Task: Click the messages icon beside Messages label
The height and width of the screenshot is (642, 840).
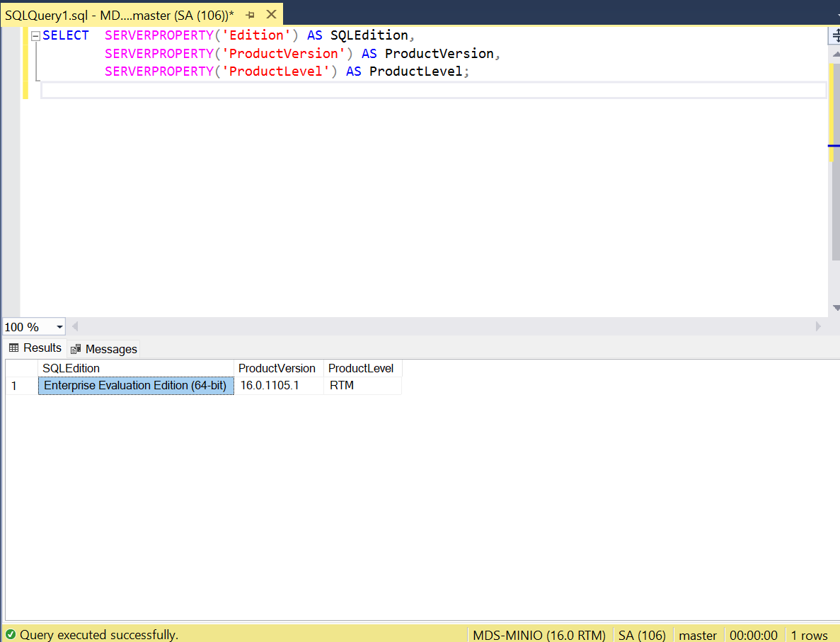Action: tap(76, 348)
